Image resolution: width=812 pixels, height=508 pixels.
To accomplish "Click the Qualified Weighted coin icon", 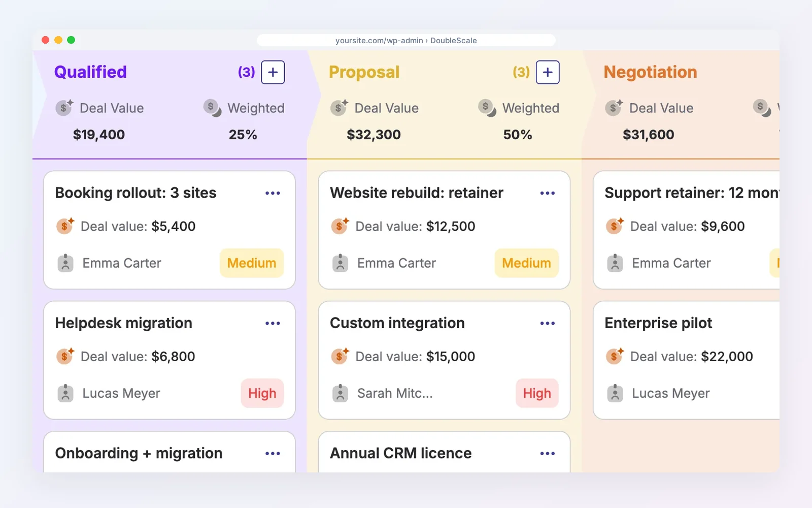I will 212,108.
